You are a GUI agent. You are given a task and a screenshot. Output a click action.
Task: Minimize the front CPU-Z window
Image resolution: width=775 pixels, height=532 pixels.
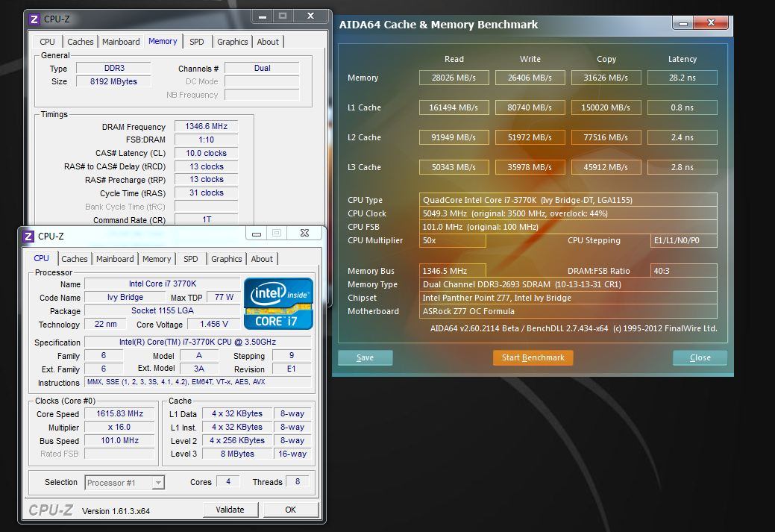(257, 234)
